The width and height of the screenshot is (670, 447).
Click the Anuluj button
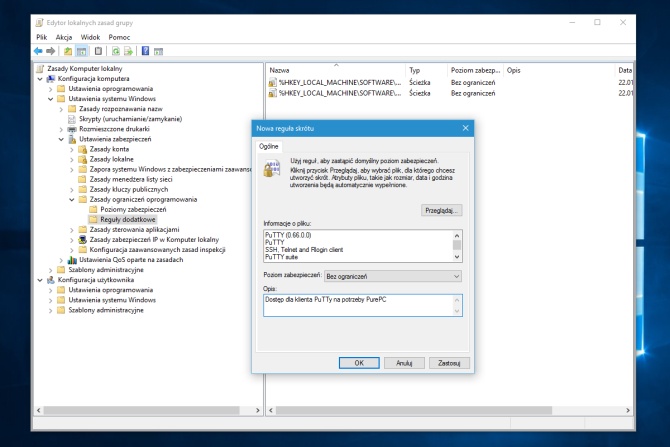click(x=404, y=363)
